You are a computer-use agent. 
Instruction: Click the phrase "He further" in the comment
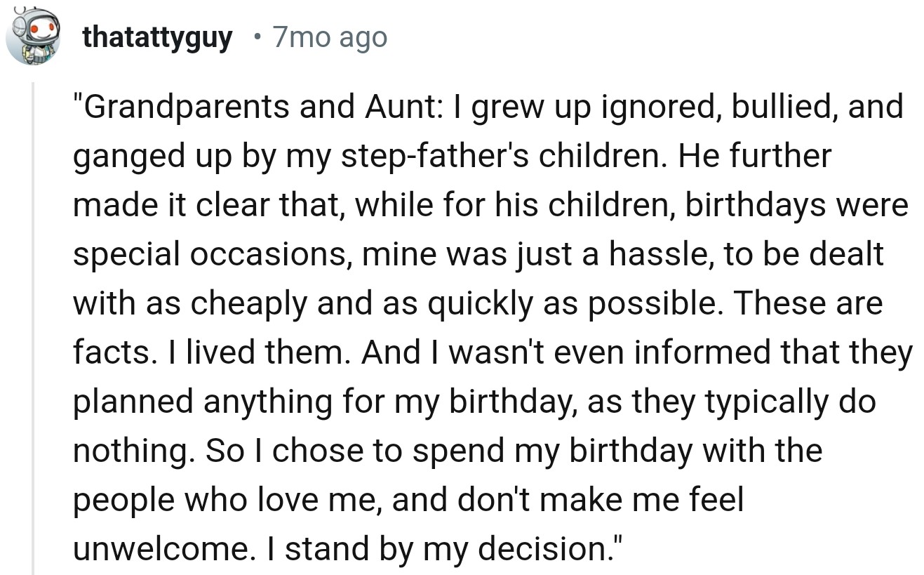click(x=755, y=156)
